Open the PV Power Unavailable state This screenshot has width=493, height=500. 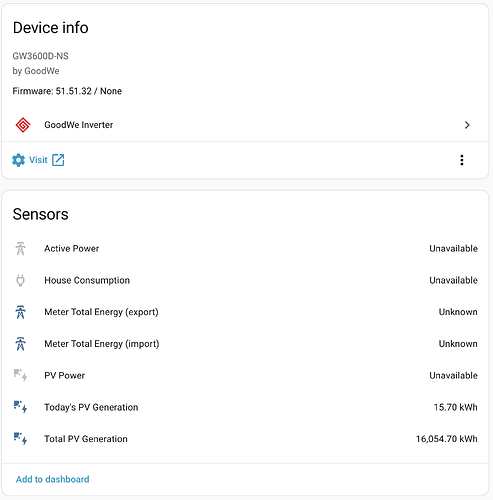[x=453, y=375]
